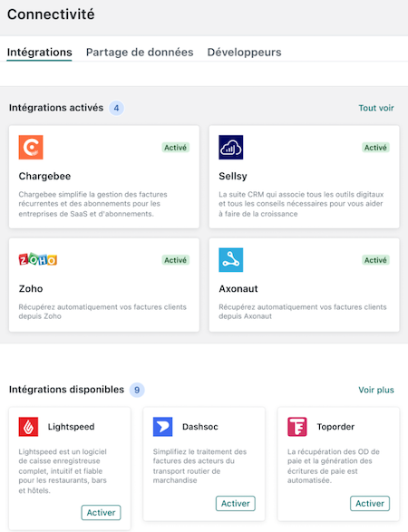Image resolution: width=408 pixels, height=532 pixels.
Task: Click the pink Toporder icon
Action: click(x=297, y=427)
